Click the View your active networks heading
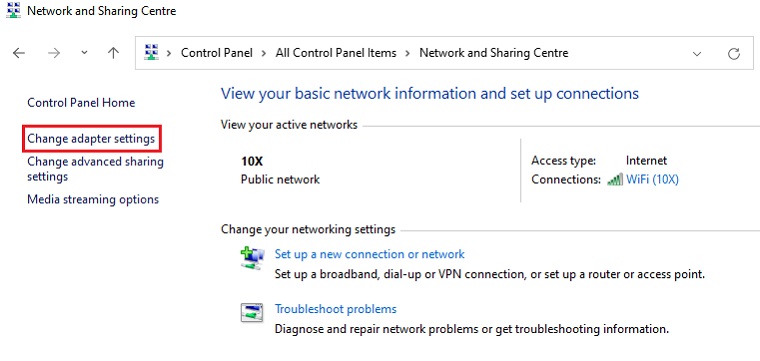Image resolution: width=760 pixels, height=361 pixels. [289, 125]
